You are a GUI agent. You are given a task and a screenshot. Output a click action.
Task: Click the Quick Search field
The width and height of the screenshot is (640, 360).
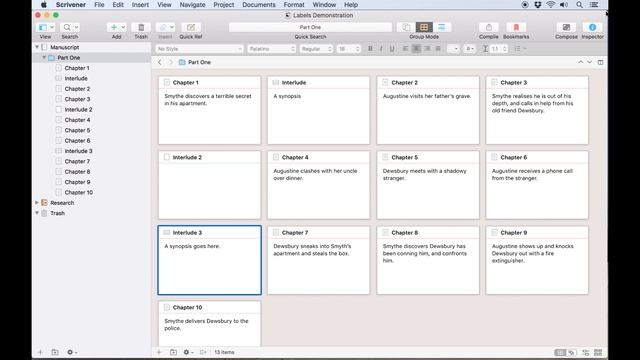coord(310,27)
